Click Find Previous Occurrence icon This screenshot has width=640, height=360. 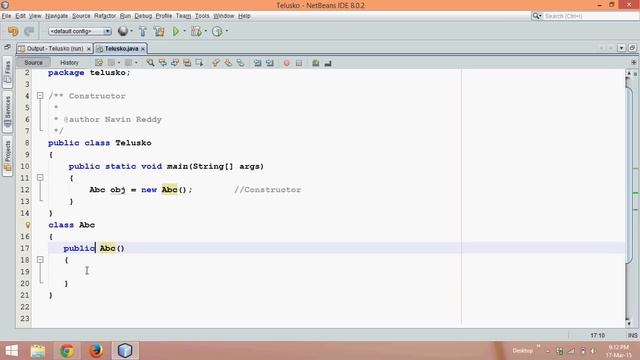(x=162, y=62)
